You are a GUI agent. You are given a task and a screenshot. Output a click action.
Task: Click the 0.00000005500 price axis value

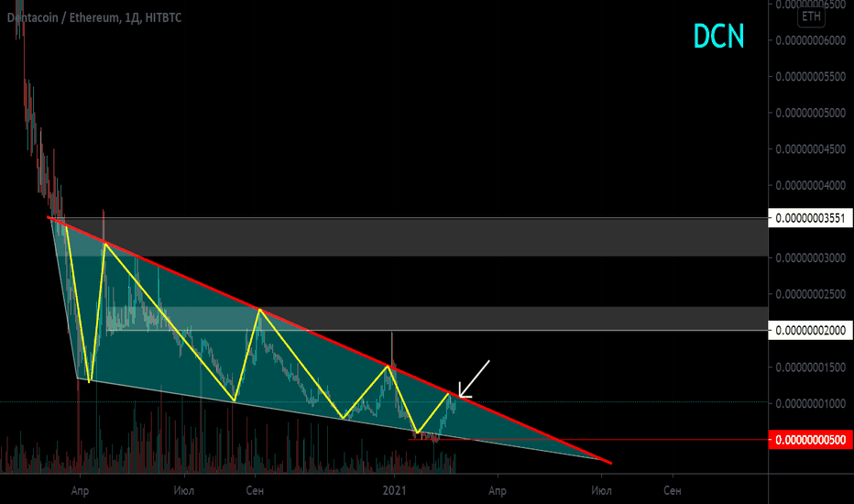810,77
